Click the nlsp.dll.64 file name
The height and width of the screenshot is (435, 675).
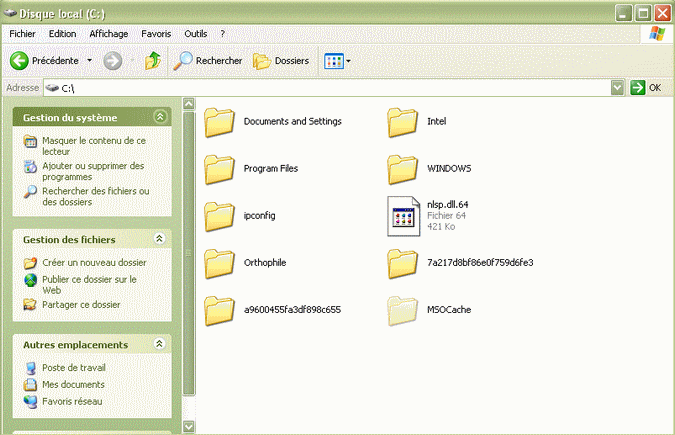pos(448,205)
